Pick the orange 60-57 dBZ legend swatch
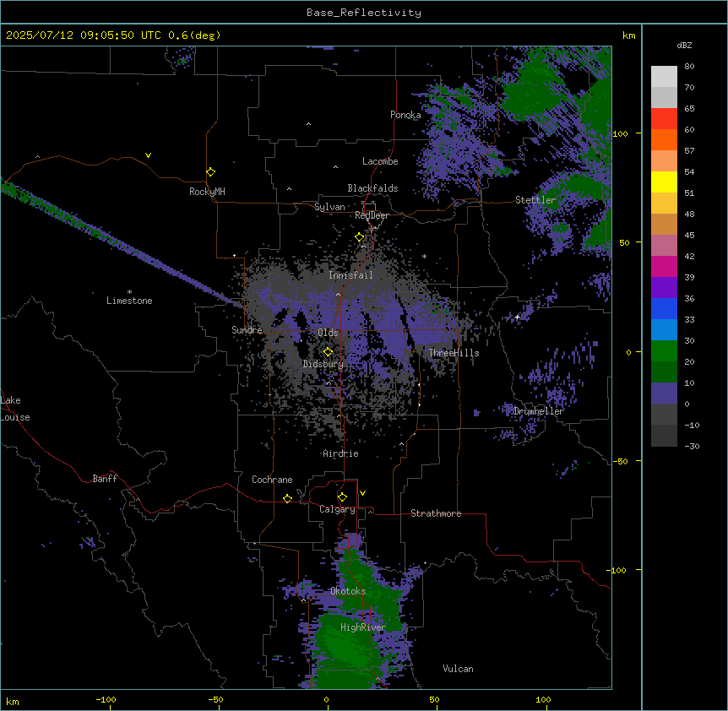 (x=664, y=139)
